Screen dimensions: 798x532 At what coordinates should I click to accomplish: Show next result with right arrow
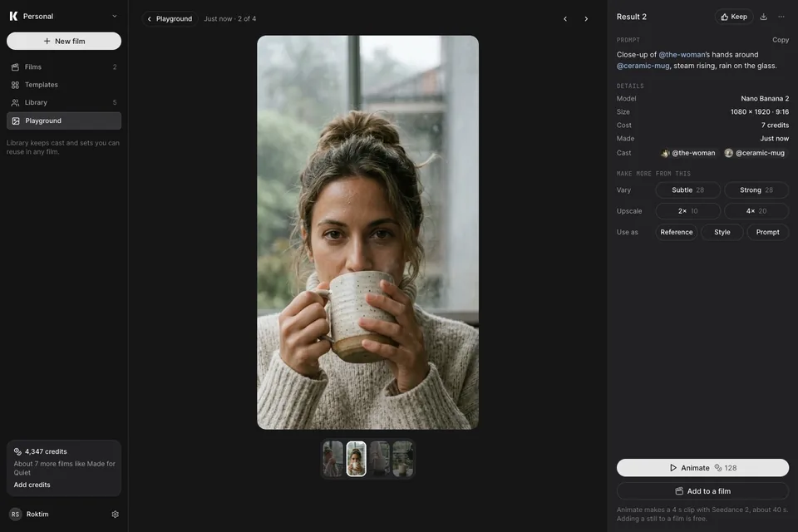(x=586, y=19)
